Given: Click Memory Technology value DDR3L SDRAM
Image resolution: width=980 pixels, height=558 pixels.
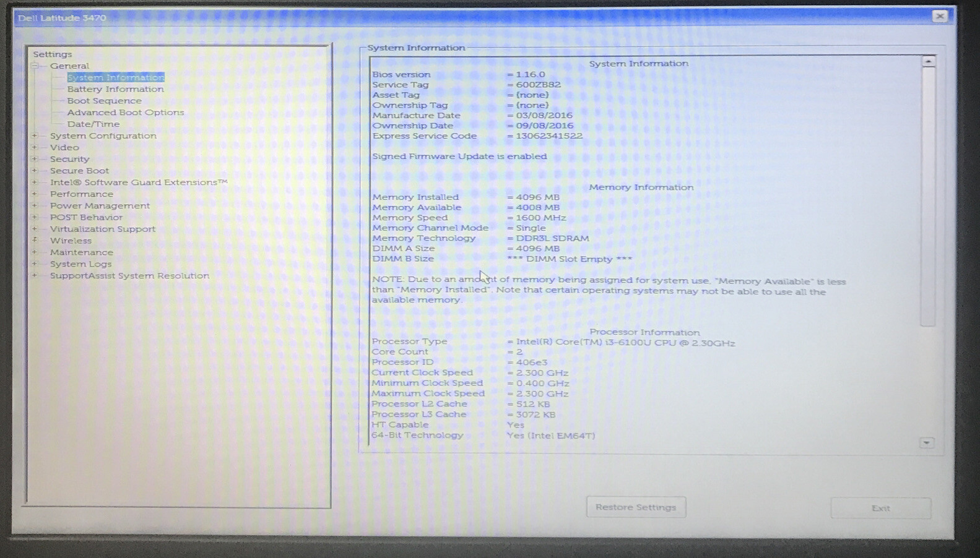Looking at the screenshot, I should pyautogui.click(x=552, y=238).
